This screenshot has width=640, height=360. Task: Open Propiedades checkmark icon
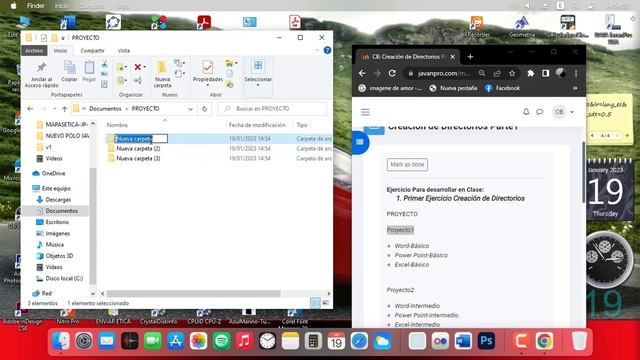pos(207,67)
